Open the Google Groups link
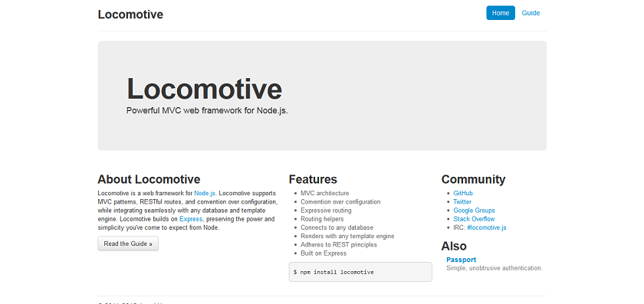Viewport: 644px width, 304px height. tap(474, 210)
